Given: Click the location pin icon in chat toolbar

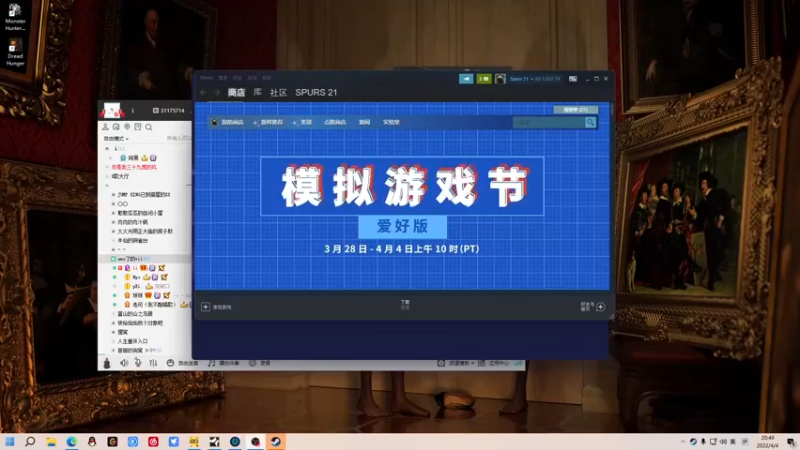Looking at the screenshot, I should point(127,127).
